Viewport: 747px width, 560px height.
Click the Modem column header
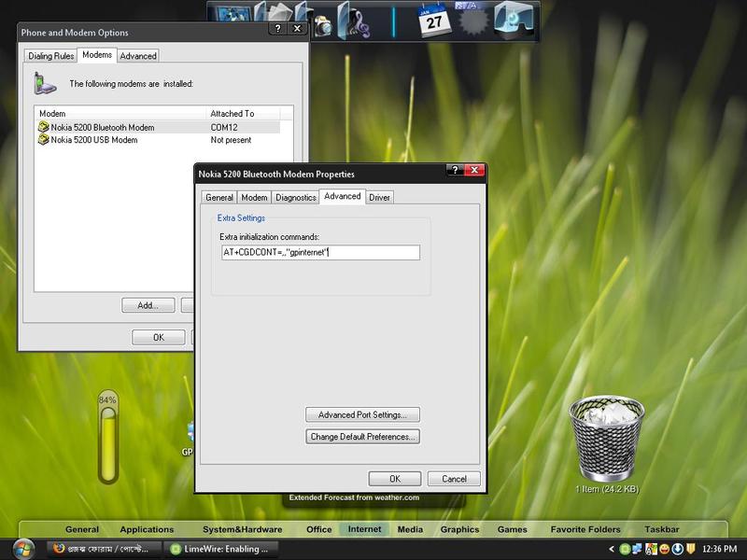121,113
